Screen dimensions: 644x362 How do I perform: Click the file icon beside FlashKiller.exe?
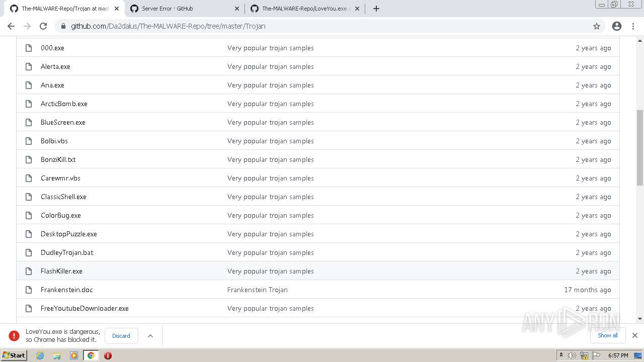(x=29, y=271)
